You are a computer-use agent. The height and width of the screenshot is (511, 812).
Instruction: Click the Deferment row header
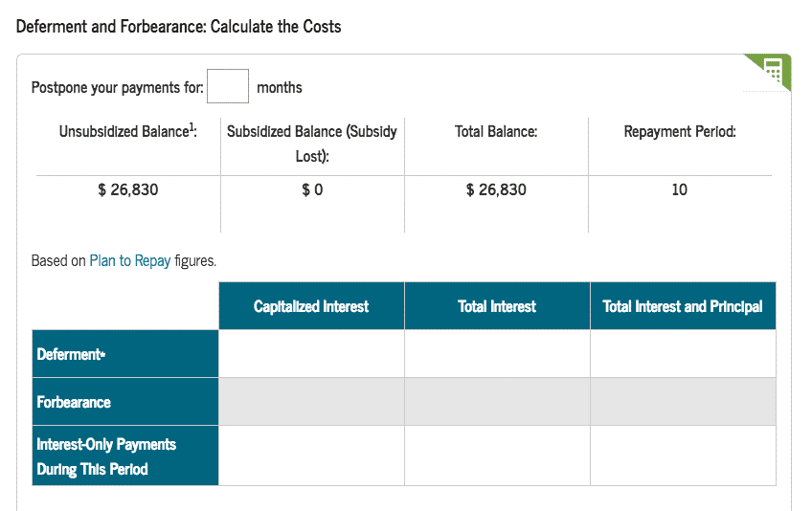(x=125, y=354)
